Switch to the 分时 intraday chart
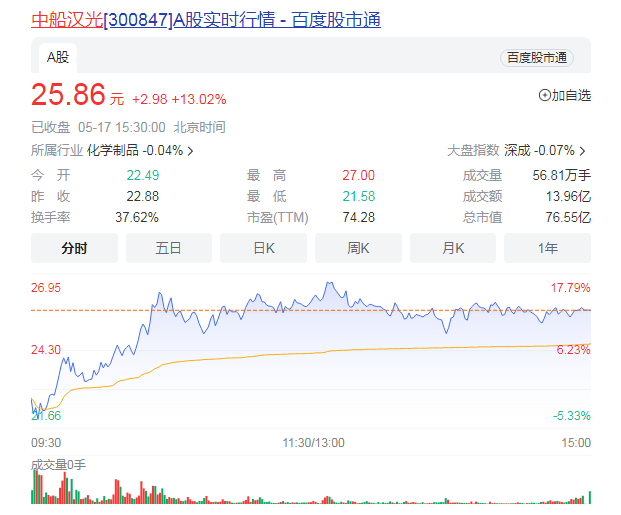Viewport: 621px width, 515px height. (x=75, y=248)
